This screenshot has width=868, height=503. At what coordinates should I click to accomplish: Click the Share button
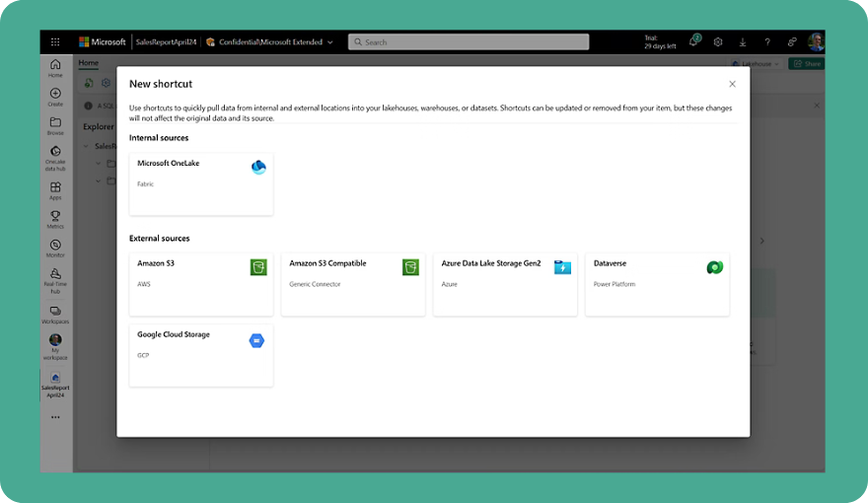(x=807, y=64)
